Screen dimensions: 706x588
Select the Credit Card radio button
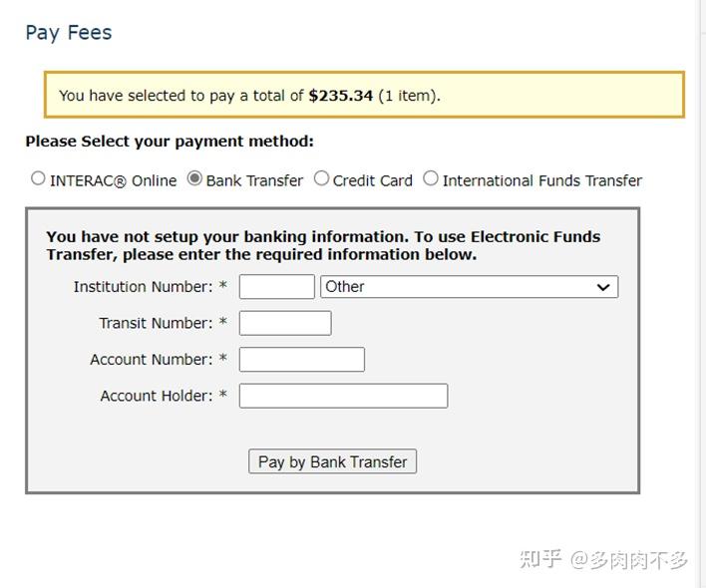pos(321,179)
